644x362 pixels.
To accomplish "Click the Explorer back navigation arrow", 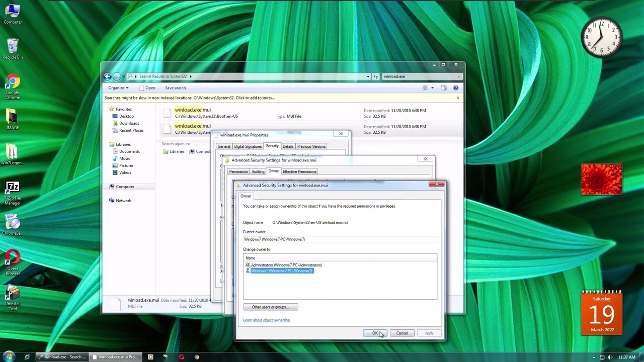I will tap(107, 76).
